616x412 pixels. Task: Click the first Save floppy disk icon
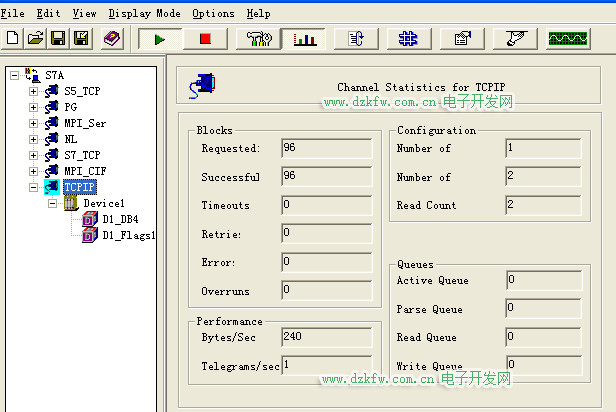coord(59,39)
